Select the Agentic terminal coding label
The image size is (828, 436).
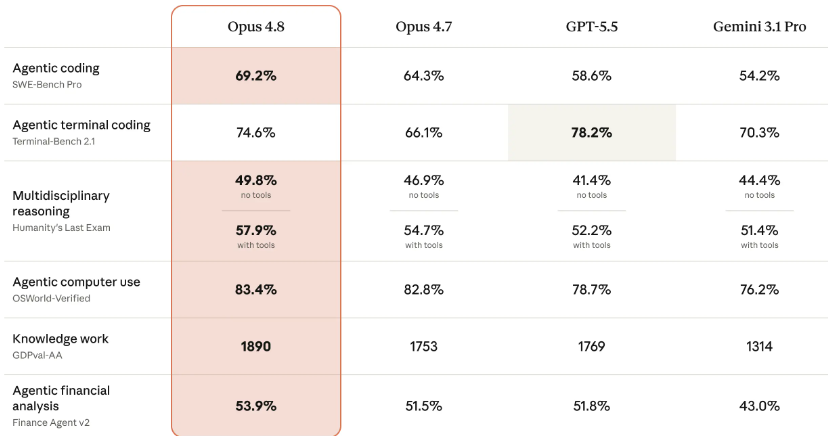[x=81, y=125]
